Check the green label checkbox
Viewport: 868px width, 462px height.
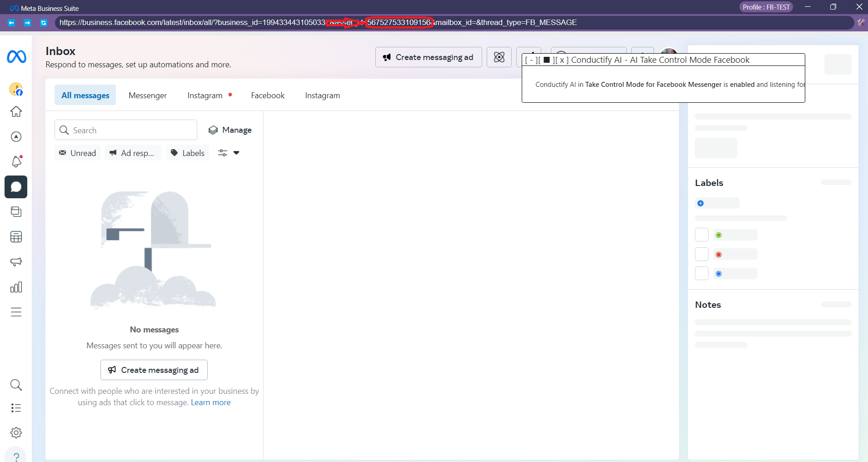(701, 235)
